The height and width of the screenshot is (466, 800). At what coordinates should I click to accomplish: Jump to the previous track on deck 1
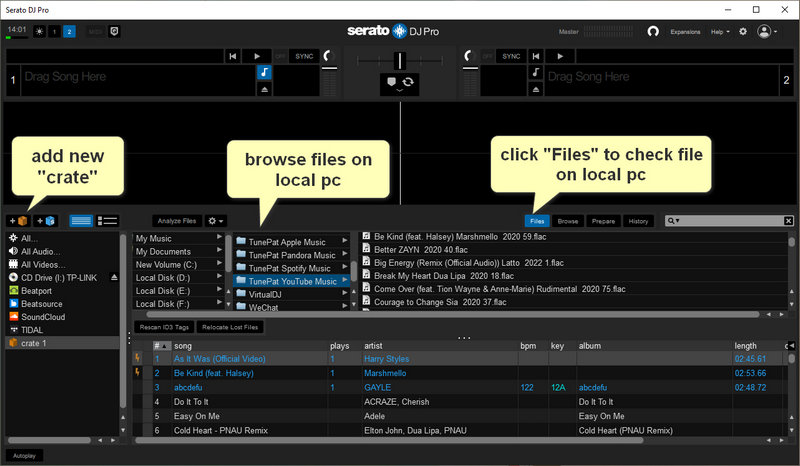(x=233, y=56)
